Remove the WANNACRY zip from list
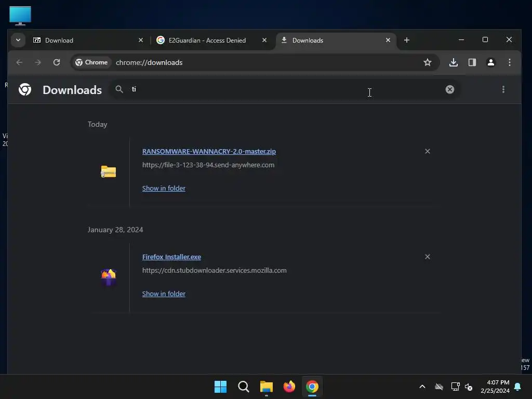 click(428, 151)
